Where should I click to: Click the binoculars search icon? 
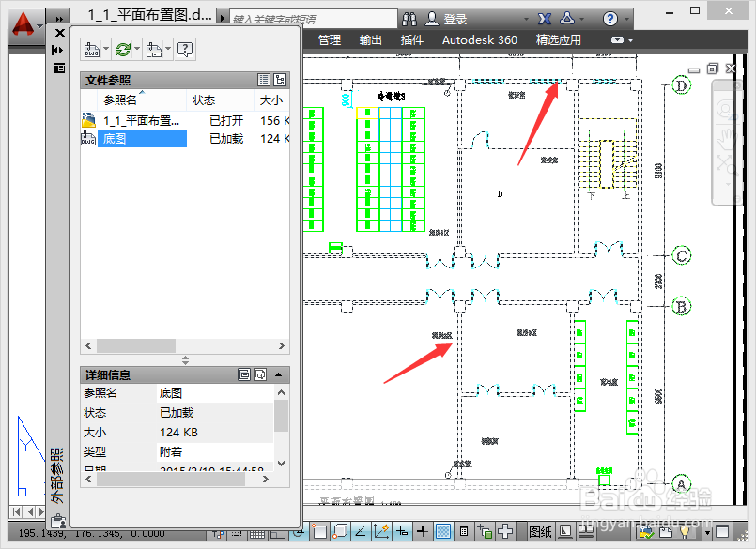409,19
